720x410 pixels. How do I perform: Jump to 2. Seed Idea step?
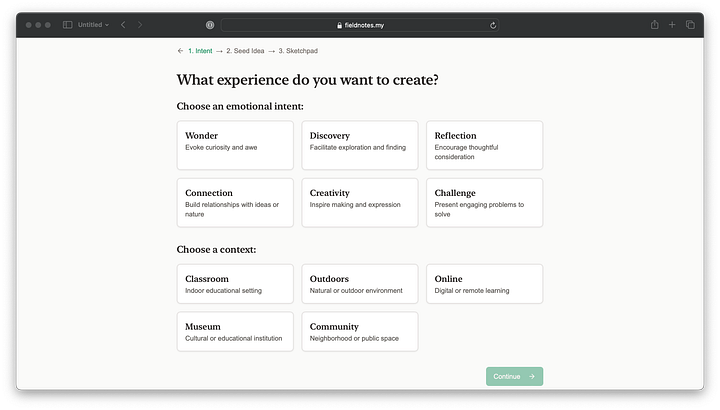[x=245, y=51]
